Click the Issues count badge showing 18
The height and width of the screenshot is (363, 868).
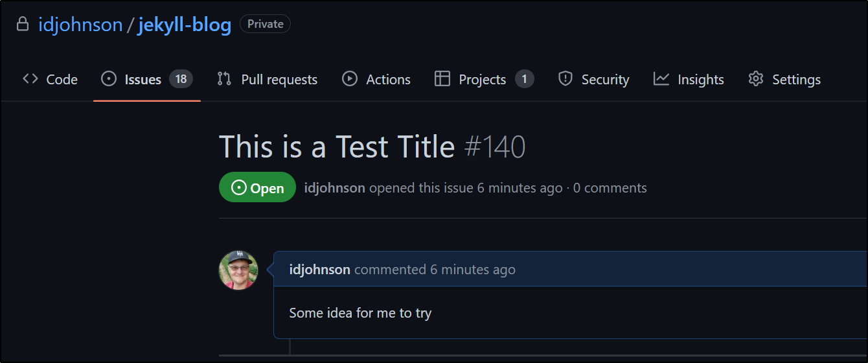click(181, 79)
